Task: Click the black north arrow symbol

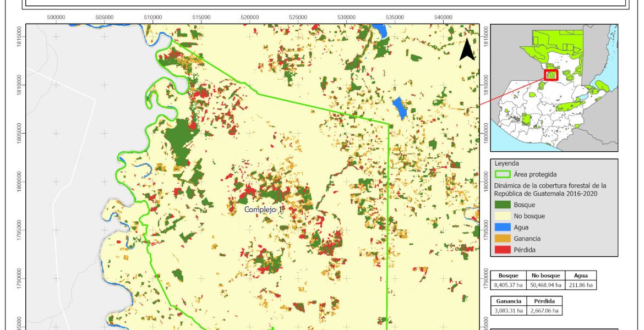Action: point(467,49)
